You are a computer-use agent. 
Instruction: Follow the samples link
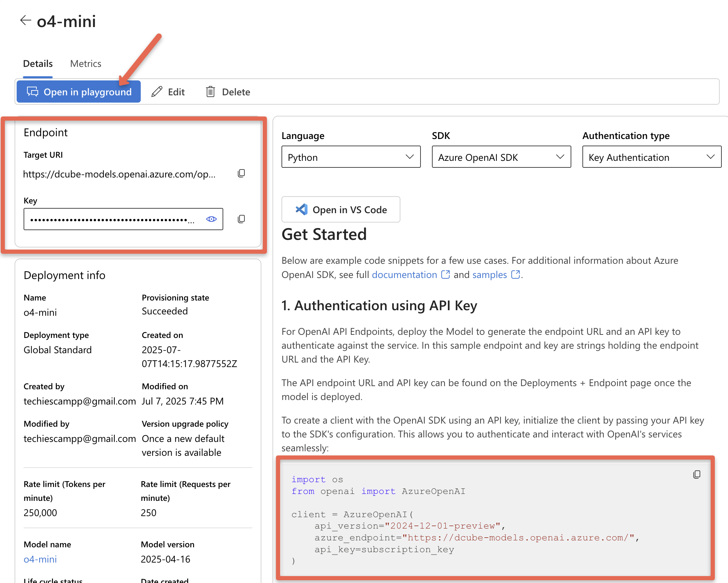coord(489,275)
